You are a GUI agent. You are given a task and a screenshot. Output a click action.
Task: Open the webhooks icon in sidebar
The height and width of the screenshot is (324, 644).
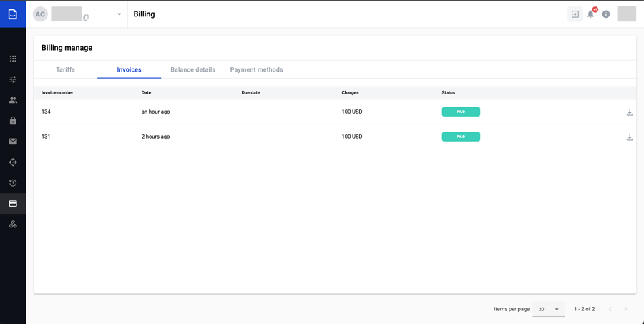click(13, 225)
